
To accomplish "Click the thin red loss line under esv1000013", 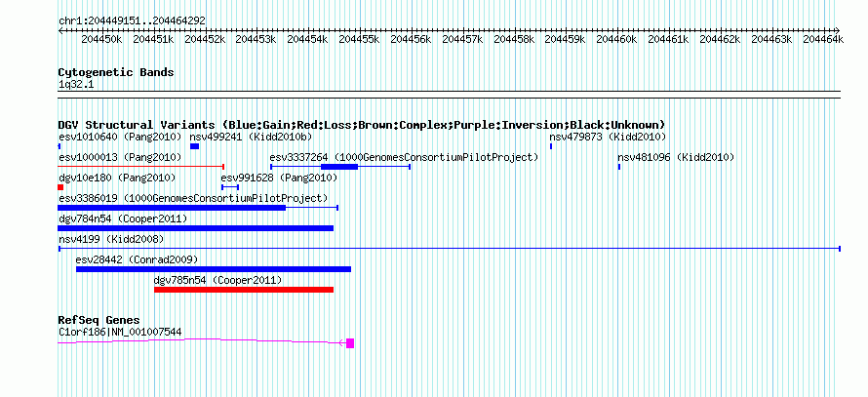I will 140,166.
